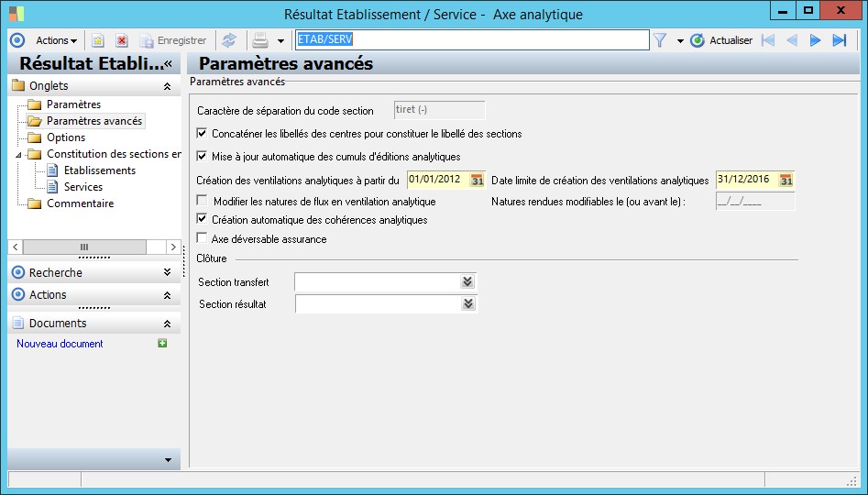Click the Actualiser button
Image resolution: width=868 pixels, height=495 pixels.
(721, 40)
